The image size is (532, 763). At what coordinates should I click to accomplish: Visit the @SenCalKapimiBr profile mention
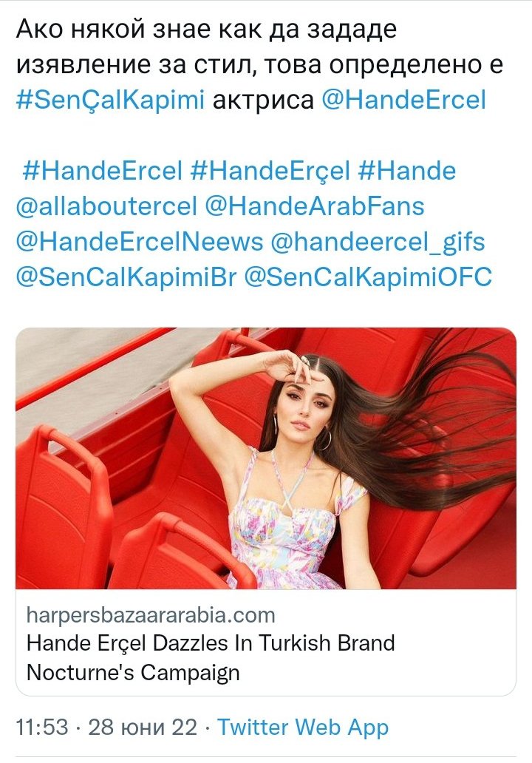tap(126, 277)
